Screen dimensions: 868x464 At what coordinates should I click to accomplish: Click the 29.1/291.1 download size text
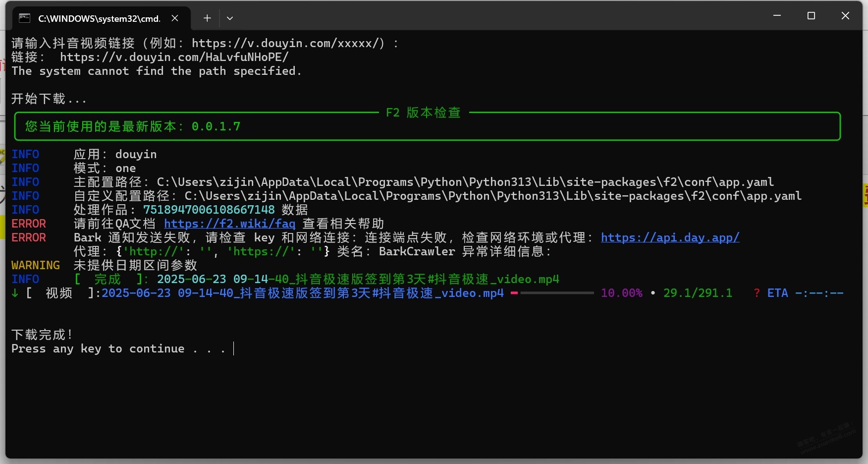(698, 293)
